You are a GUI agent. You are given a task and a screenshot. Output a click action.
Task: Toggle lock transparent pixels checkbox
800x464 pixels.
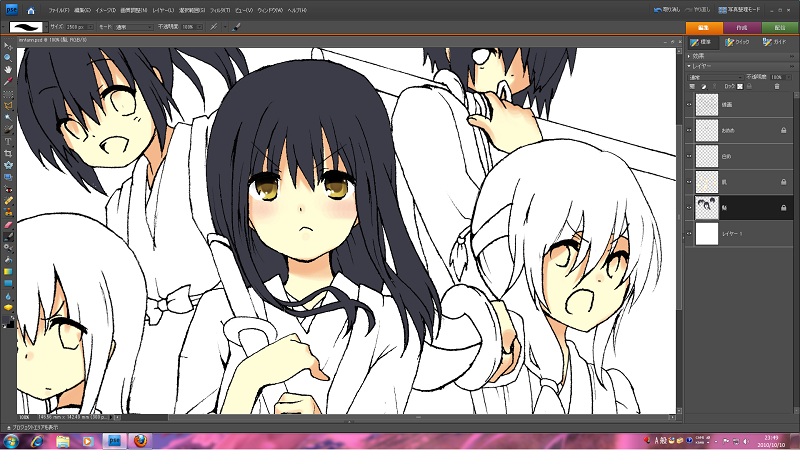point(740,87)
